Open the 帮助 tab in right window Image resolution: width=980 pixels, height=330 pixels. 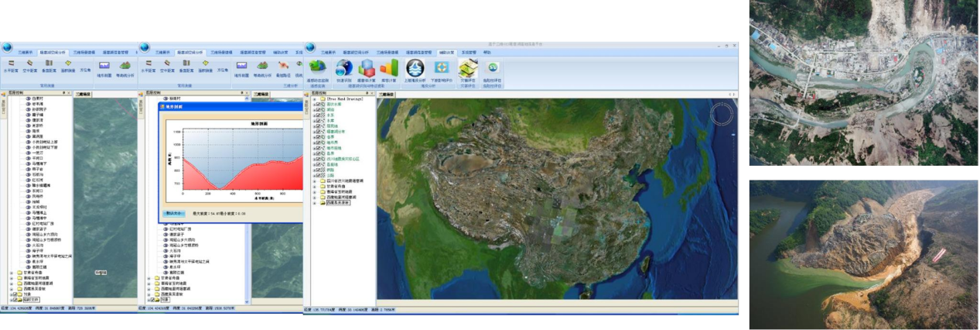tap(487, 52)
